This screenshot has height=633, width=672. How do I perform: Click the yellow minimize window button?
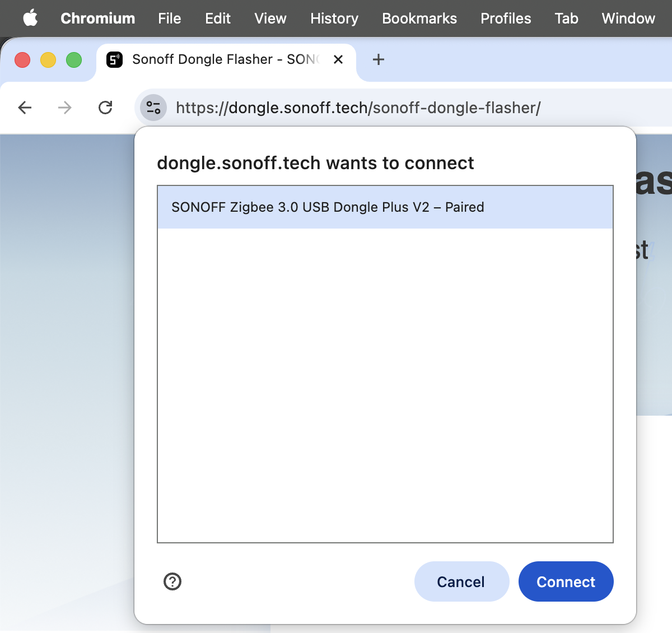[48, 59]
